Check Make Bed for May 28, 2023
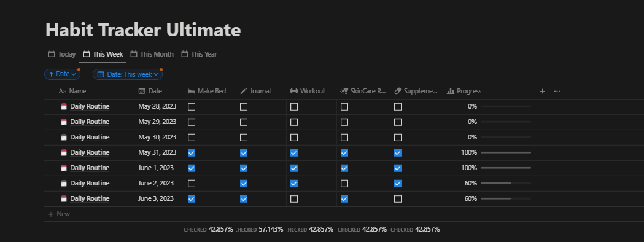The image size is (644, 242). point(192,107)
